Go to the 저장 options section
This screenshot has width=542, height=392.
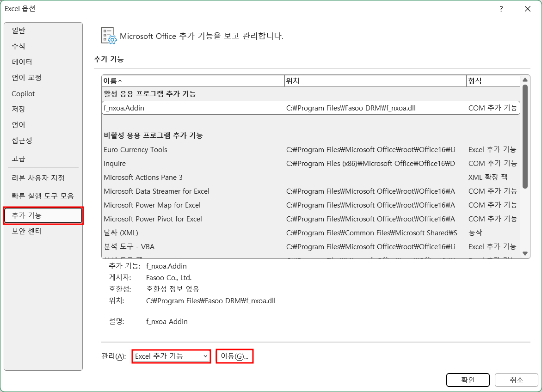pyautogui.click(x=19, y=109)
